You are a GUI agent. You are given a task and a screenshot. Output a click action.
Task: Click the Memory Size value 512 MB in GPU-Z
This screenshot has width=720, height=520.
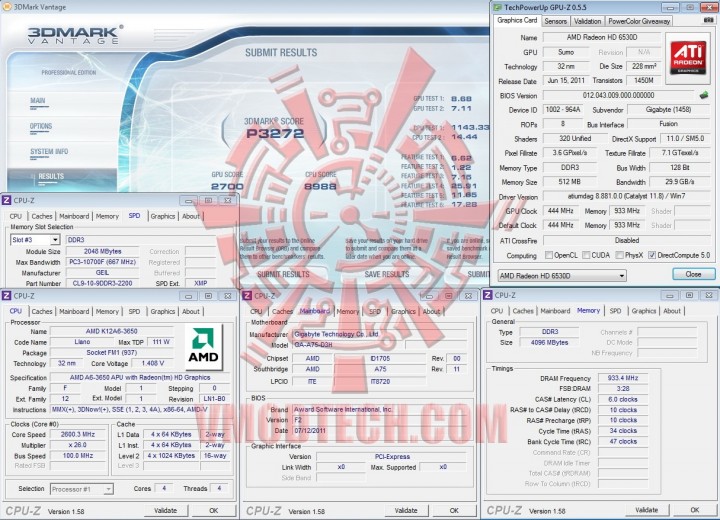point(570,182)
